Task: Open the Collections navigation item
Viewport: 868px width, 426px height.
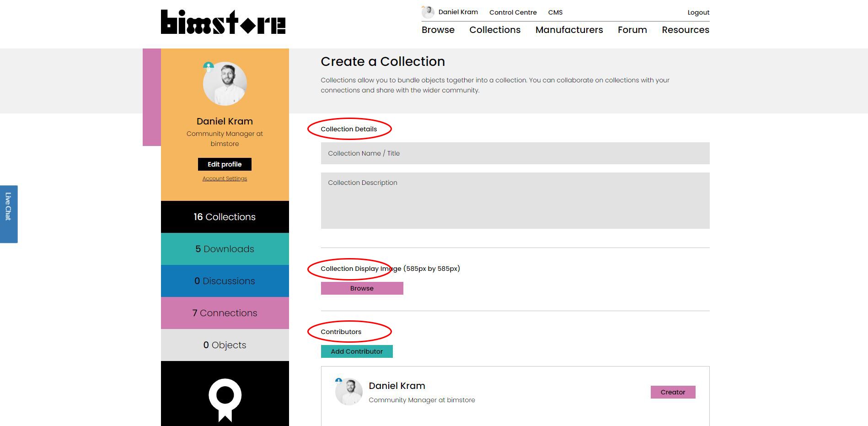Action: (495, 30)
